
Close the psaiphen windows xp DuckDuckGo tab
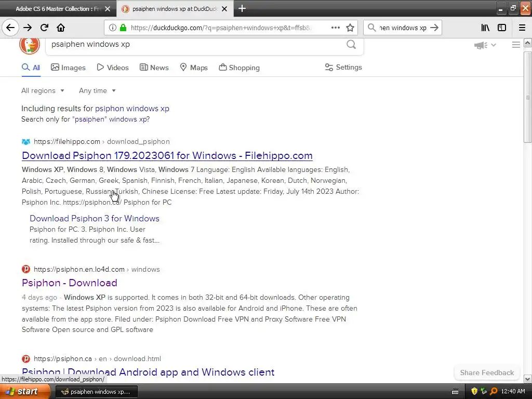click(x=224, y=9)
